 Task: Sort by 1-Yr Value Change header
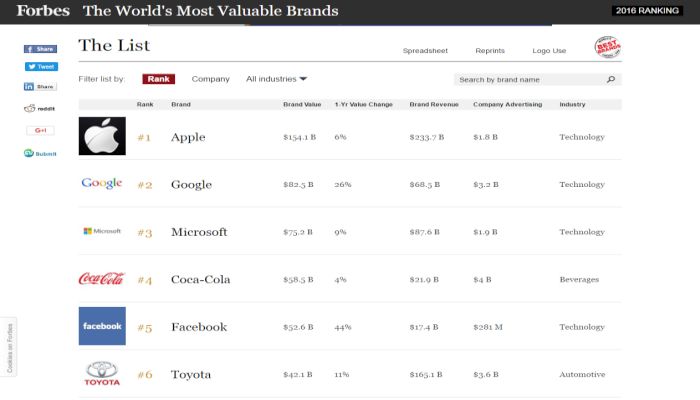363,104
